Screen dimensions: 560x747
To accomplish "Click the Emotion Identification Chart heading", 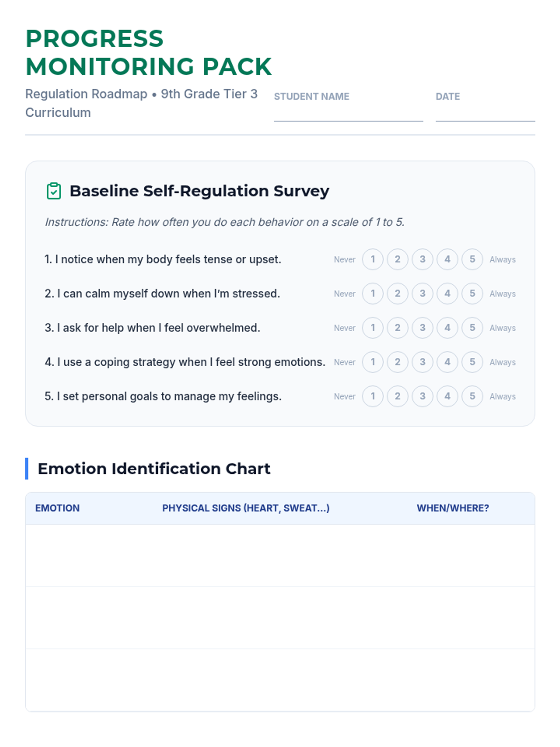I will [154, 469].
